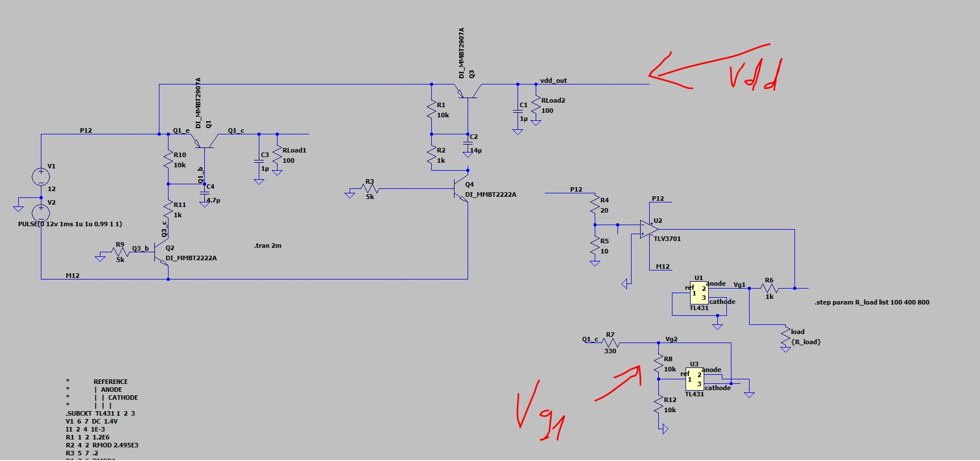Screen dimensions: 980x461
Task: Select the Q3_c net label above Q2
Action: click(164, 229)
